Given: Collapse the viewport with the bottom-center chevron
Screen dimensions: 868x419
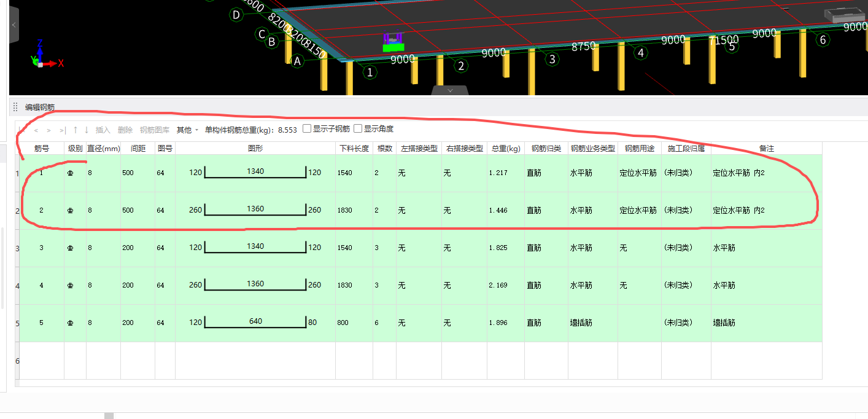Looking at the screenshot, I should 449,90.
